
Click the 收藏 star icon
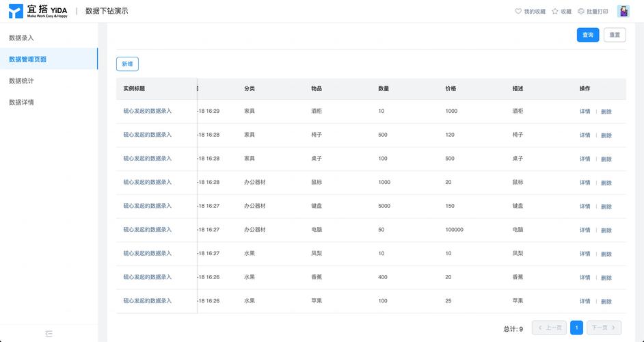click(x=555, y=12)
